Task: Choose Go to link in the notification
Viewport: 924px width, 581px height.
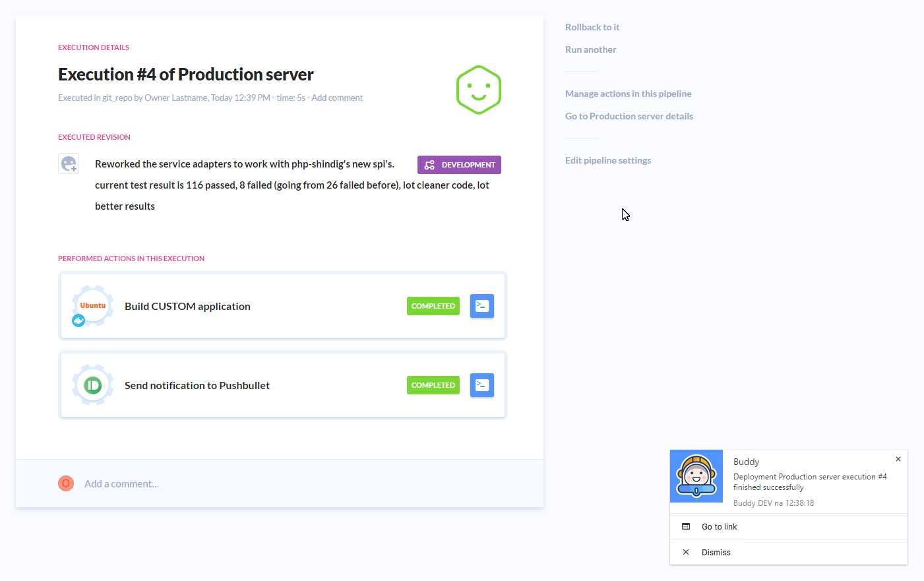Action: pos(720,526)
